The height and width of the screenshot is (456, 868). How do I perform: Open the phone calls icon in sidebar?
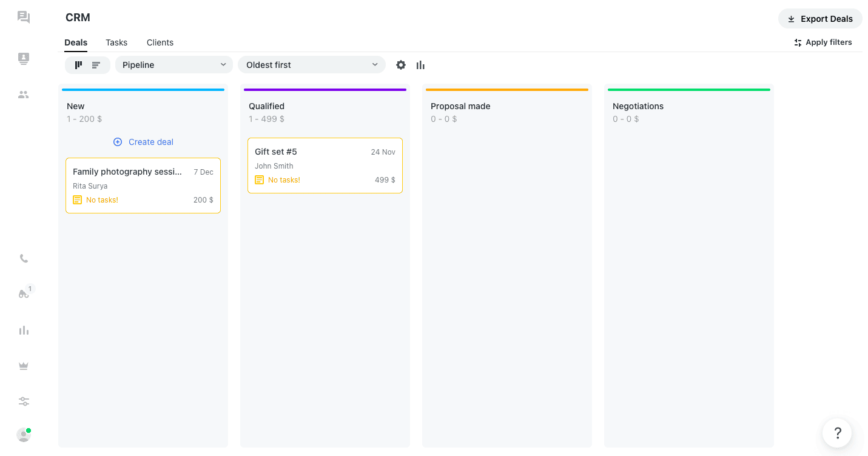[24, 258]
